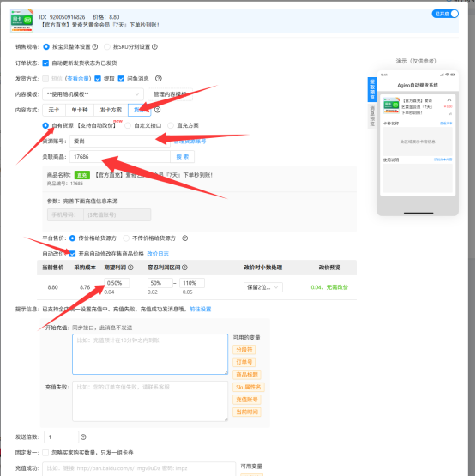Select 直充方案 radio option

[171, 125]
